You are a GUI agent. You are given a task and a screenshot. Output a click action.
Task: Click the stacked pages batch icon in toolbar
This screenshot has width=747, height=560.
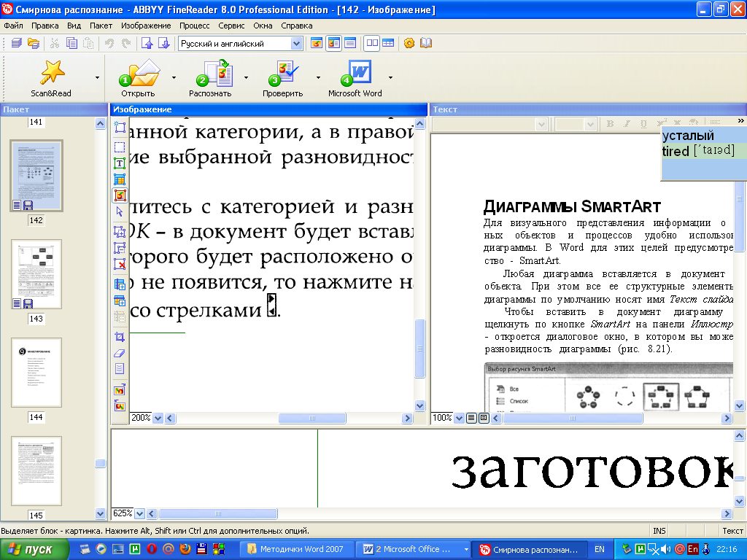pyautogui.click(x=16, y=43)
